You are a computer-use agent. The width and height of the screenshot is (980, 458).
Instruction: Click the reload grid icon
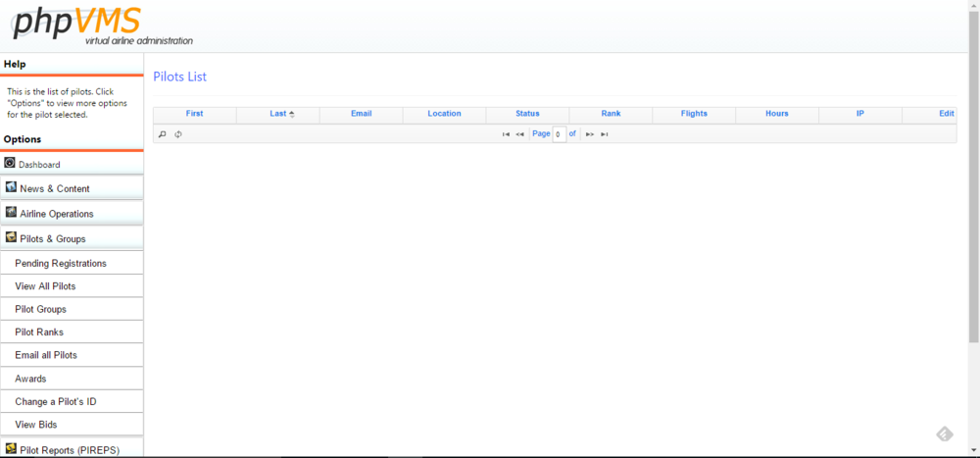(178, 134)
